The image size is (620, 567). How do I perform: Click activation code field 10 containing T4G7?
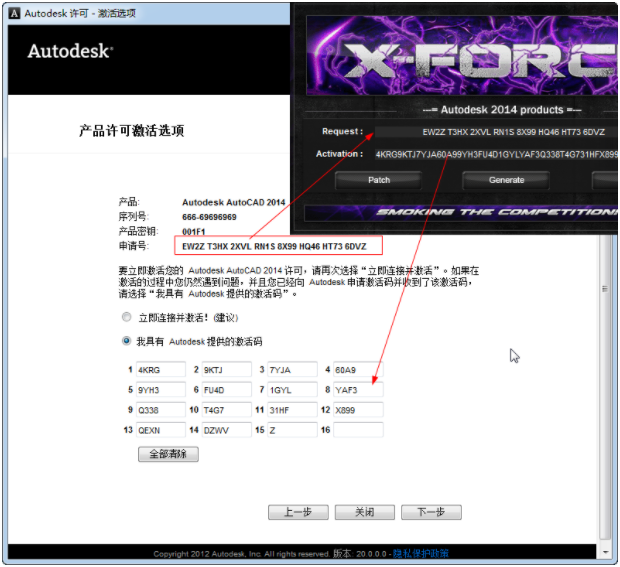pyautogui.click(x=226, y=410)
